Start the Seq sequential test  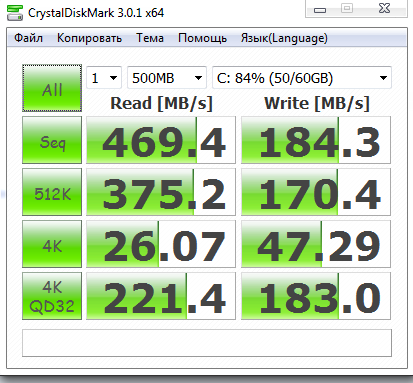52,140
